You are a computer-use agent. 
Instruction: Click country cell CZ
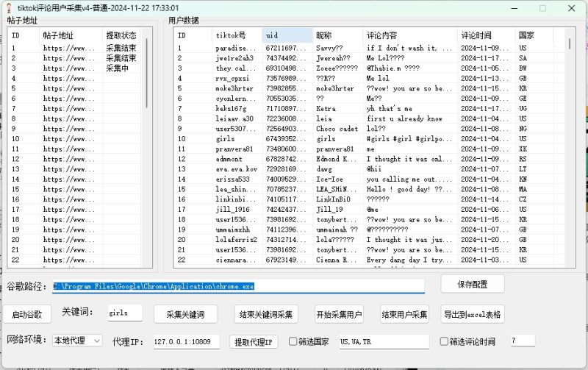coord(523,199)
